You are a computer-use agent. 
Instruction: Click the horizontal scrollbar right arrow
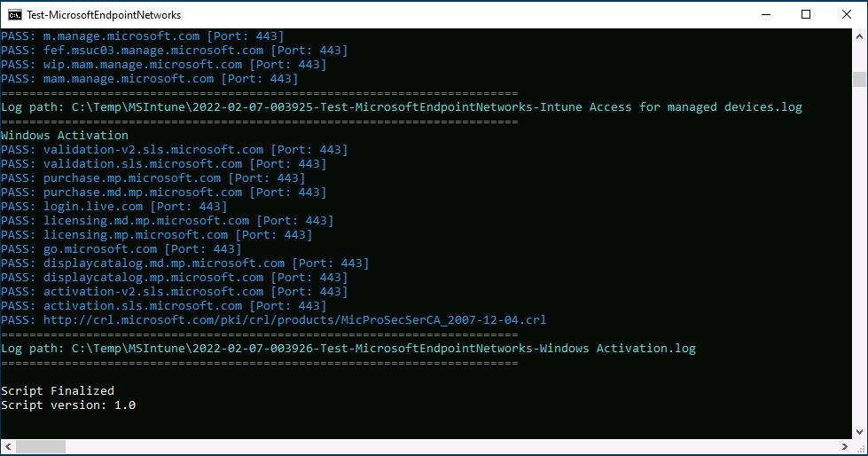coord(845,446)
